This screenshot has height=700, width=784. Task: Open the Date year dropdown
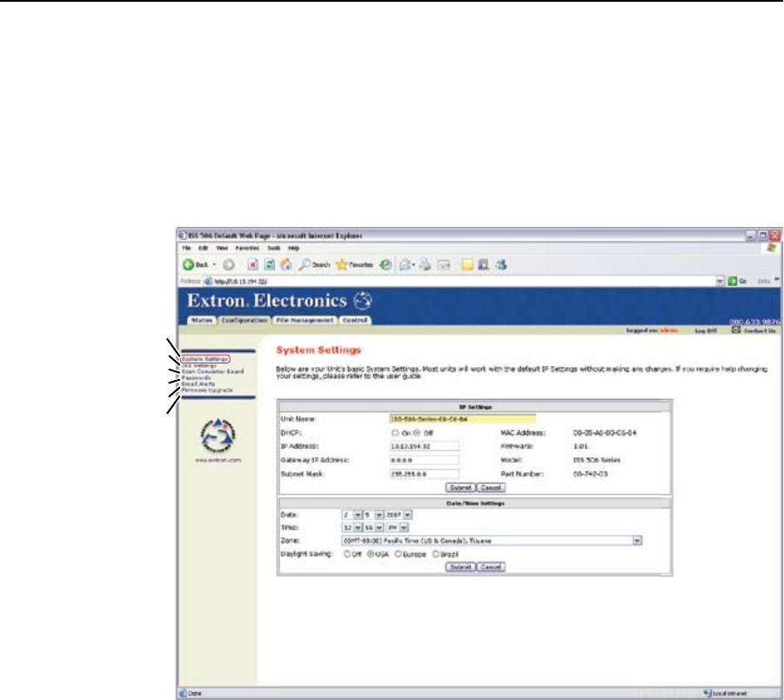(x=407, y=515)
